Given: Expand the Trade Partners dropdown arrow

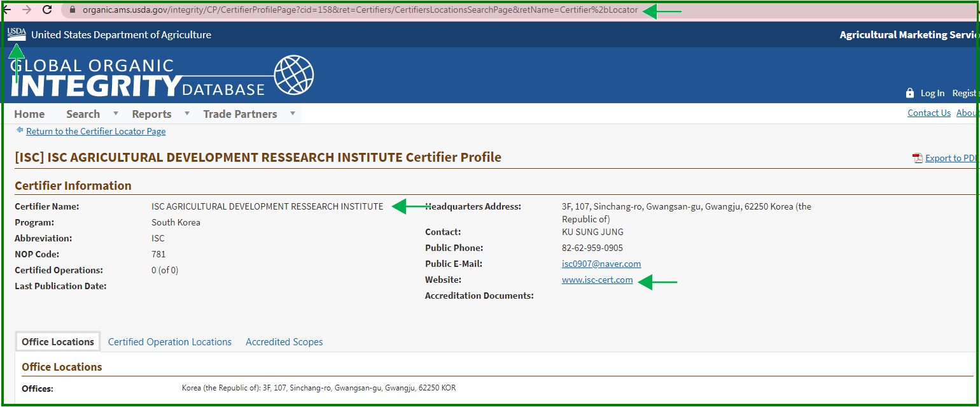Looking at the screenshot, I should tap(293, 114).
